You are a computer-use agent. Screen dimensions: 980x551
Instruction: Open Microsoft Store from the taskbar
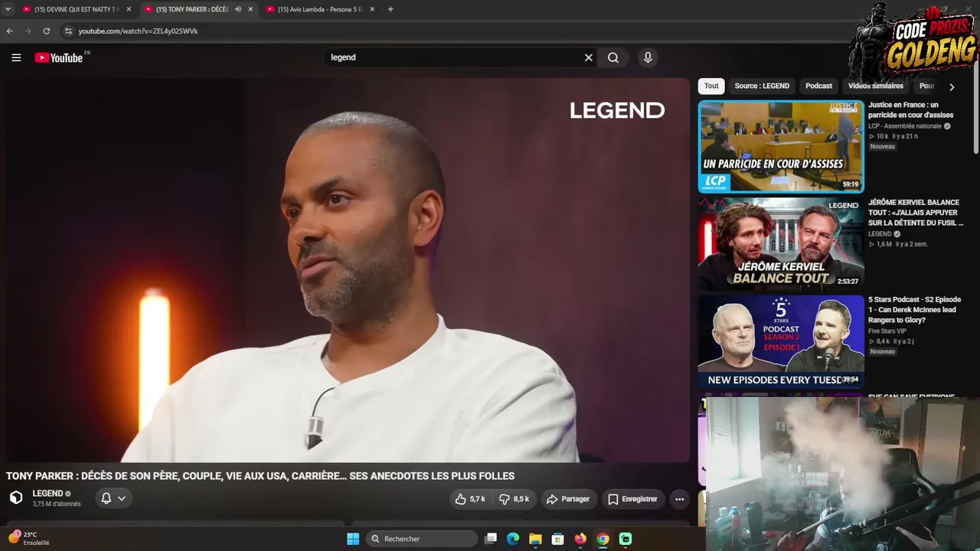(x=558, y=539)
